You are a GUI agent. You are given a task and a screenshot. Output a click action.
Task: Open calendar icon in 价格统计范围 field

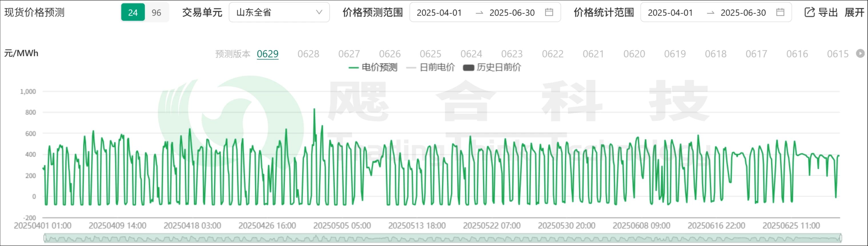[780, 13]
